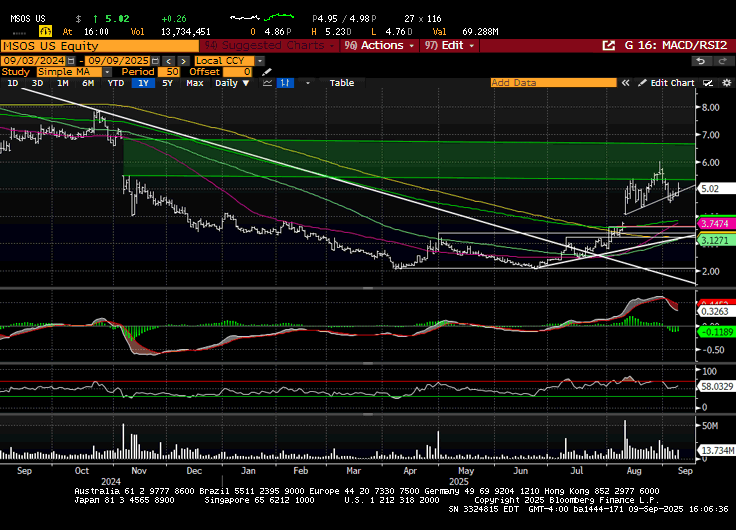
Task: Redo the chart change
Action: (x=722, y=61)
